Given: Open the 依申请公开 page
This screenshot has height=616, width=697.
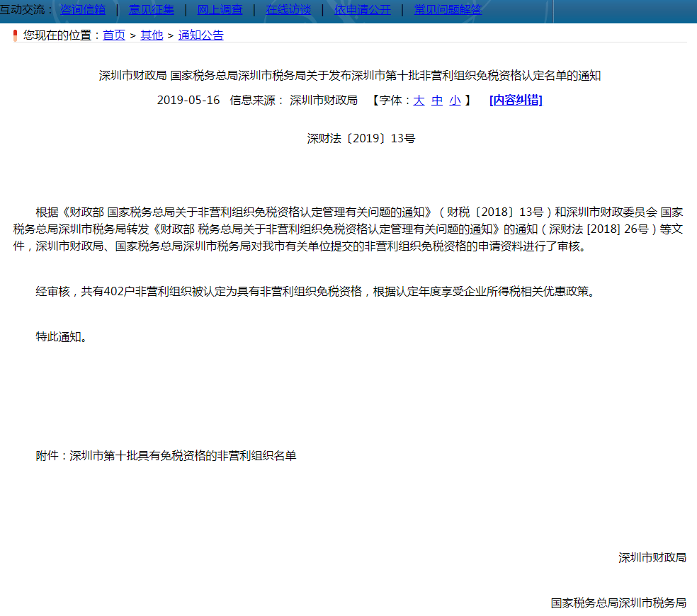Looking at the screenshot, I should (x=363, y=9).
